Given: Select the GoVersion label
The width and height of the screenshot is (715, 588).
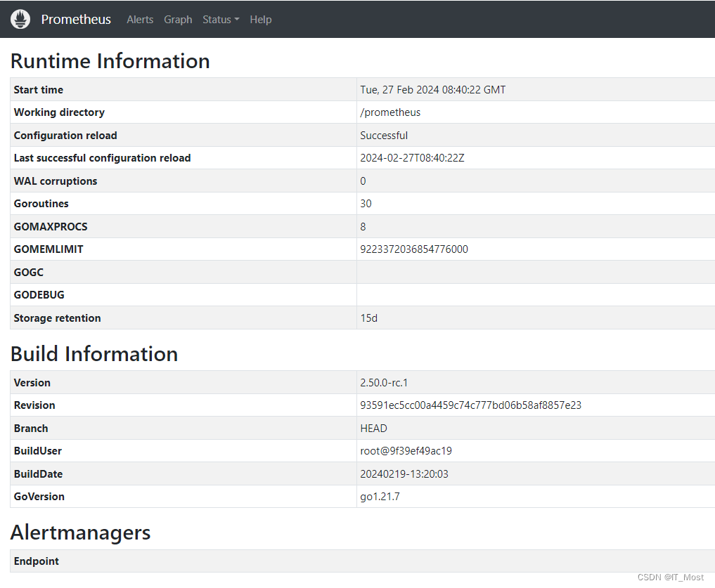Looking at the screenshot, I should 39,497.
